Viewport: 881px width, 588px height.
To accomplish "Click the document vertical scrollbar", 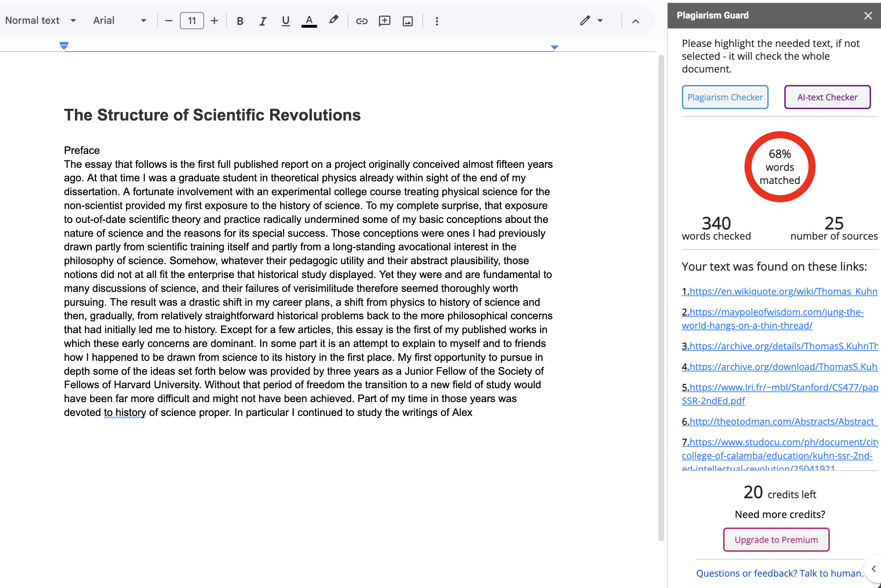I will coord(661,298).
